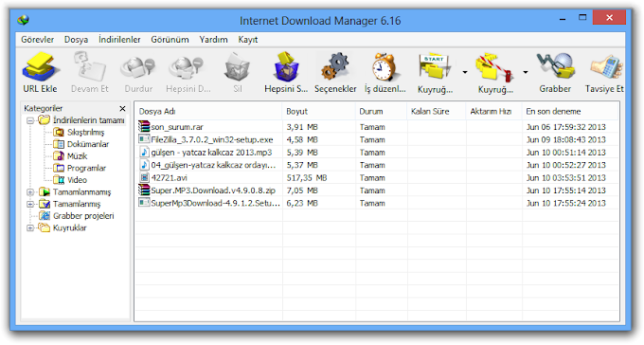This screenshot has width=644, height=345.
Task: Open the Görevler menu
Action: 37,40
